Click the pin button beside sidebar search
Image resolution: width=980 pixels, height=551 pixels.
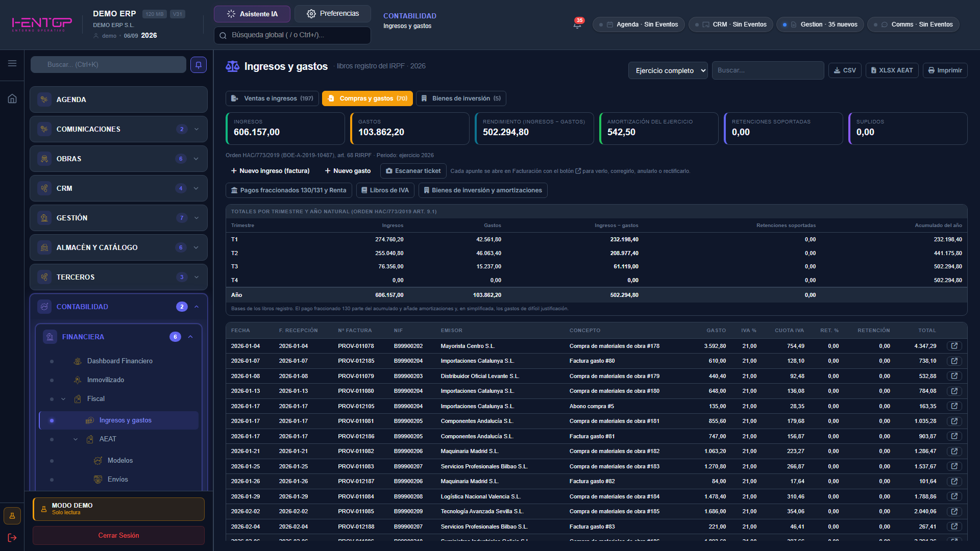point(199,65)
